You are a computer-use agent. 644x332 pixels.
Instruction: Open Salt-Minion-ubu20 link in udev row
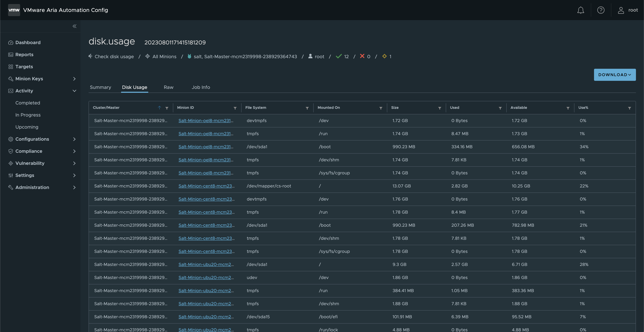pos(206,278)
